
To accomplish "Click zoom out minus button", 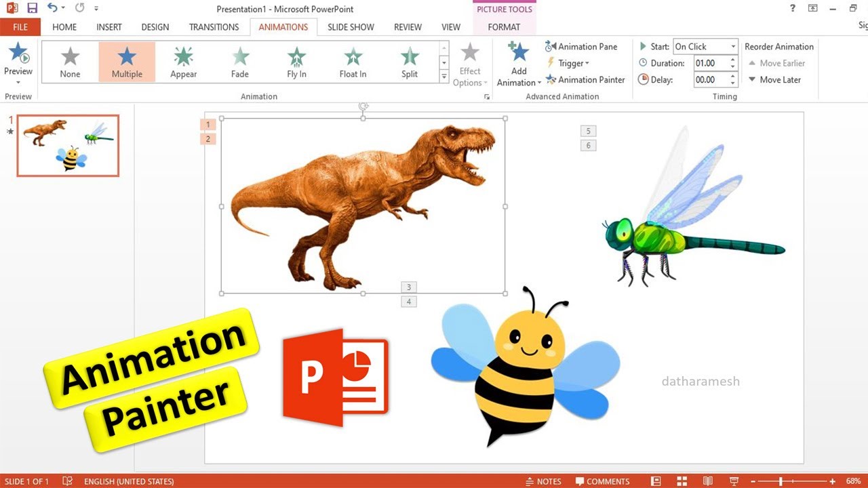I will coord(754,481).
